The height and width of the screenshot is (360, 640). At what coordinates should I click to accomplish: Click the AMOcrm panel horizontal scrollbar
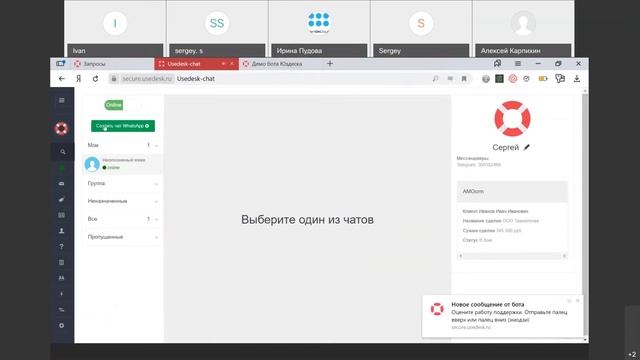click(512, 256)
